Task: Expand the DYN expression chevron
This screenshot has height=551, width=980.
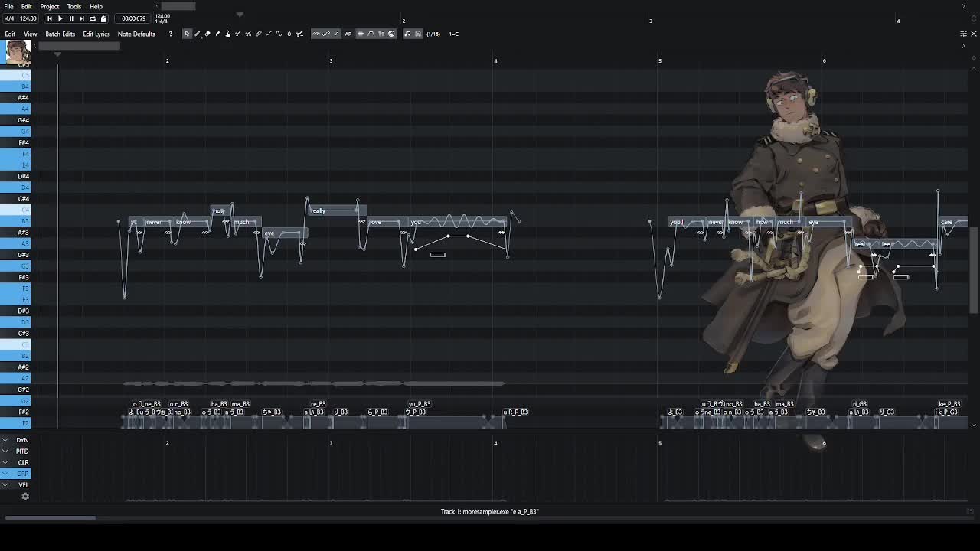Action: coord(5,440)
